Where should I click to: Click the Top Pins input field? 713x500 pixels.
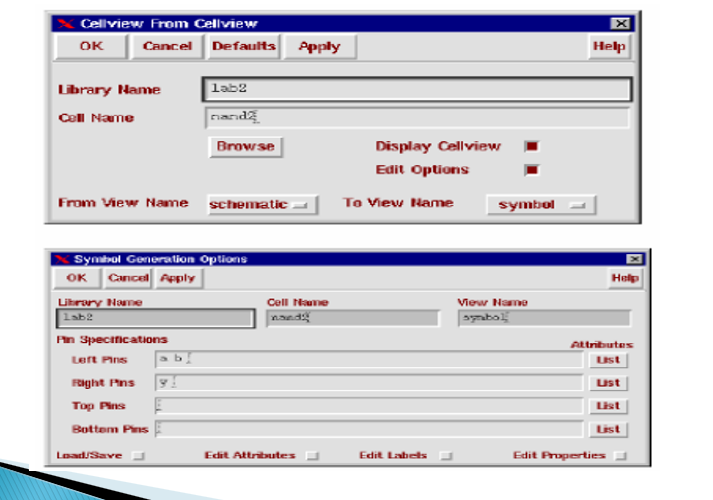[369, 405]
